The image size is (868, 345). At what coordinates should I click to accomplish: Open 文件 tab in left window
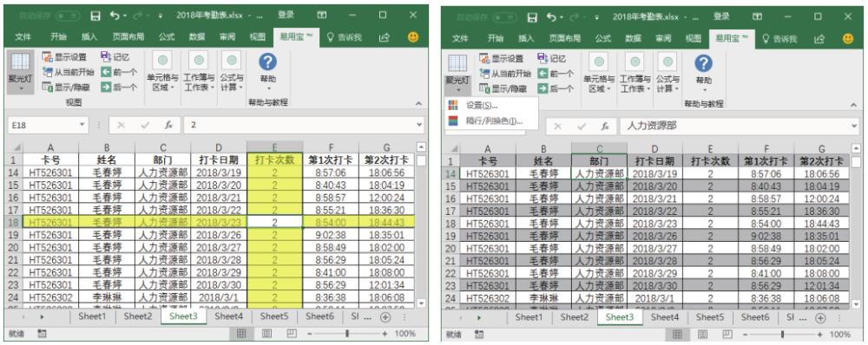[23, 37]
